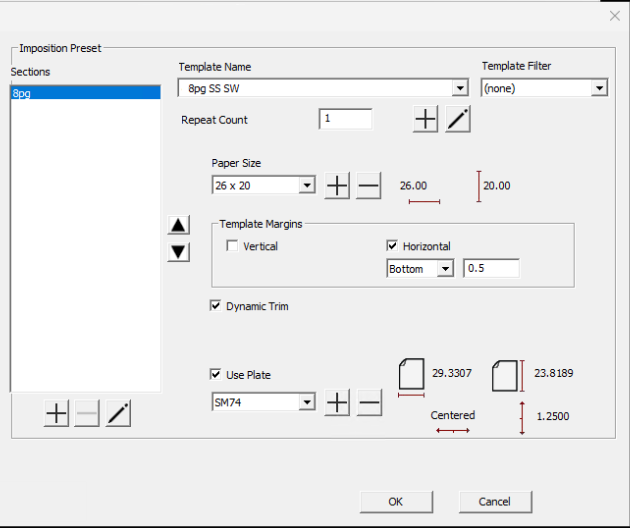Open the Template Filter dropdown
Viewport: 630px width, 528px height.
(x=599, y=88)
